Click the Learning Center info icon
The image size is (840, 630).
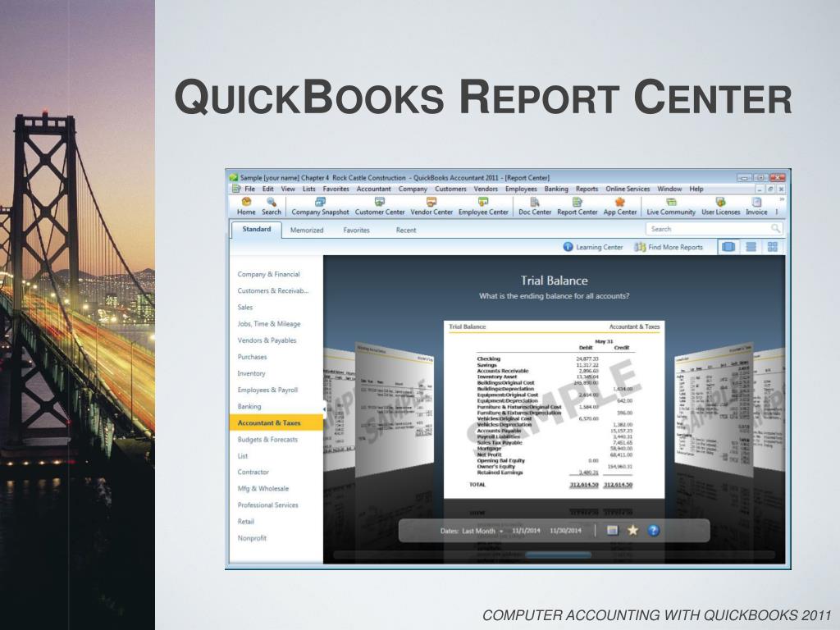(568, 247)
